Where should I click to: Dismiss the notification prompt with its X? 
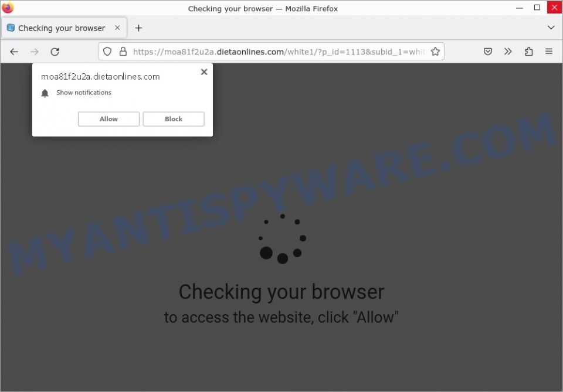click(204, 71)
